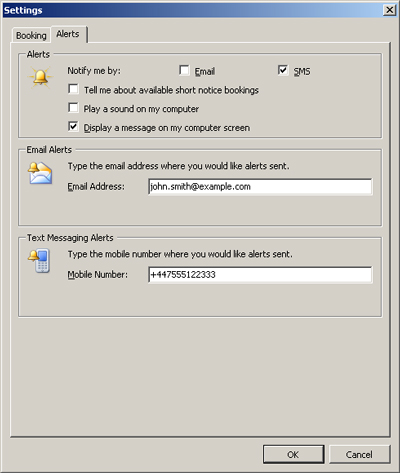
Task: Click into the Mobile Number field
Action: pyautogui.click(x=260, y=275)
